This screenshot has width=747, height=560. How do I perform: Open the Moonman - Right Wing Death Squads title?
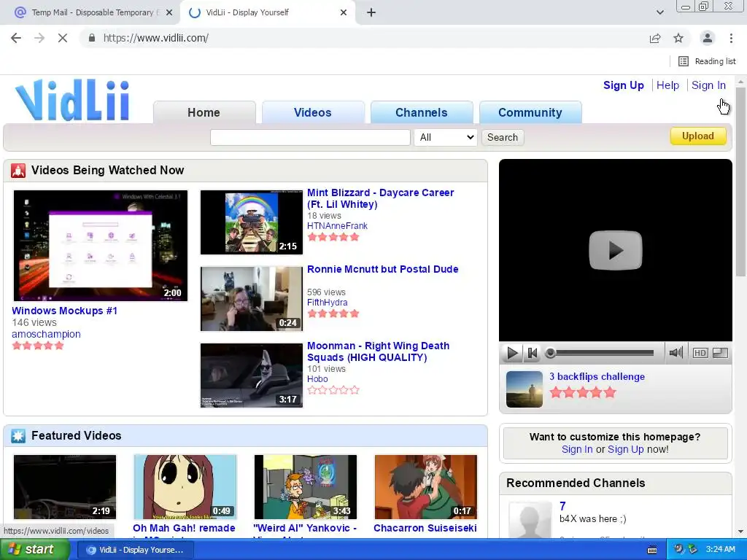(x=379, y=351)
